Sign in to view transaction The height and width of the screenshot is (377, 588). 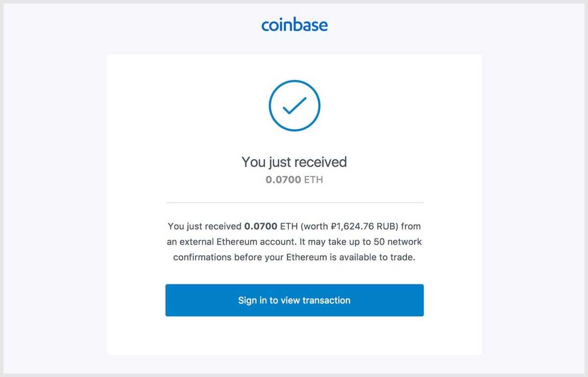[294, 300]
